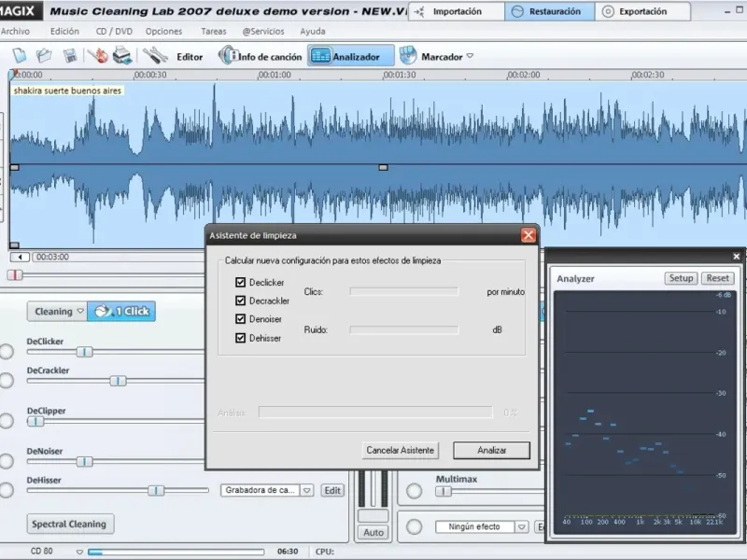
Task: Click the open folder icon in toolbar
Action: [x=46, y=56]
